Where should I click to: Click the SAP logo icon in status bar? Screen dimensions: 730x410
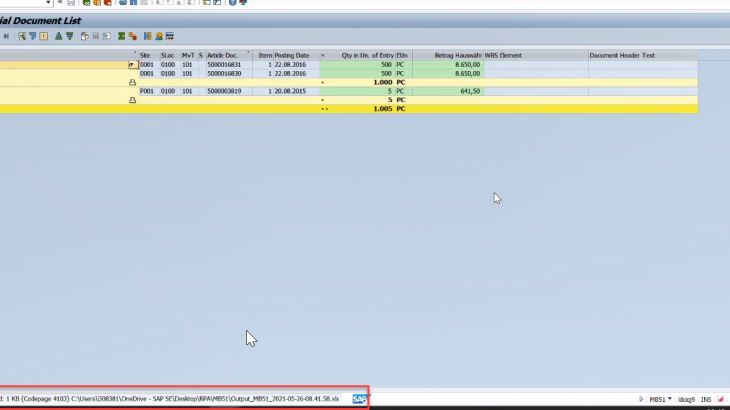tap(360, 399)
